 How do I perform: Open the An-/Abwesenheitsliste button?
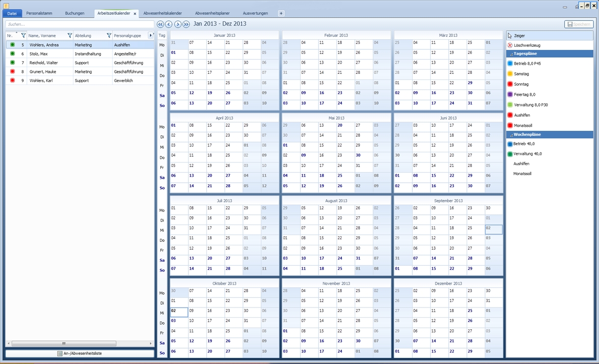pyautogui.click(x=79, y=353)
